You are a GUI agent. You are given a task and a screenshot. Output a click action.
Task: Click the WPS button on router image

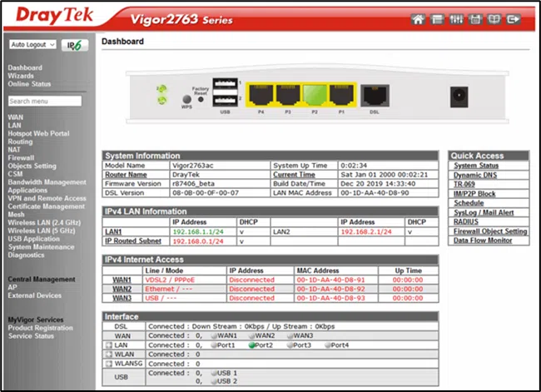pyautogui.click(x=187, y=98)
